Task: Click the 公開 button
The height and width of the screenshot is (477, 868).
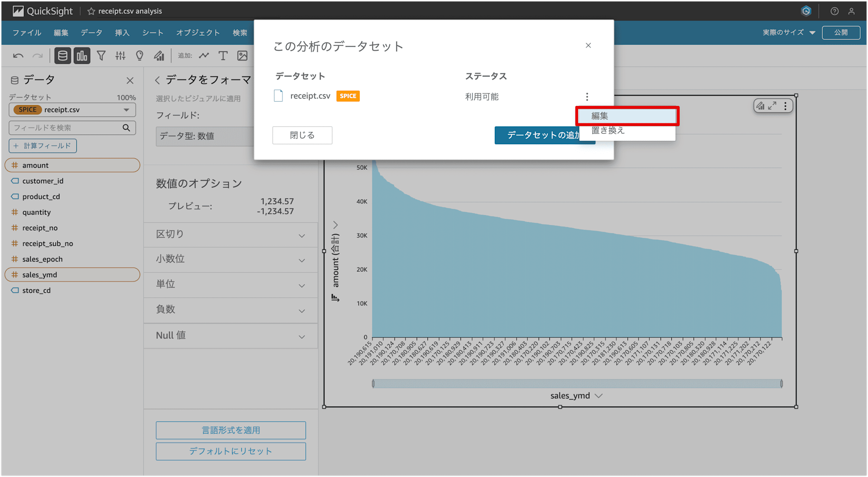Action: [841, 33]
